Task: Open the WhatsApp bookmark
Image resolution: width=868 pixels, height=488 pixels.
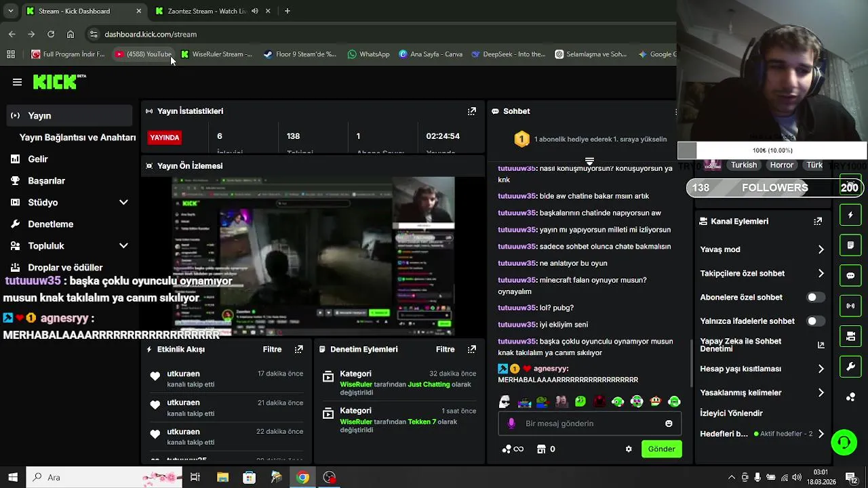Action: coord(368,54)
